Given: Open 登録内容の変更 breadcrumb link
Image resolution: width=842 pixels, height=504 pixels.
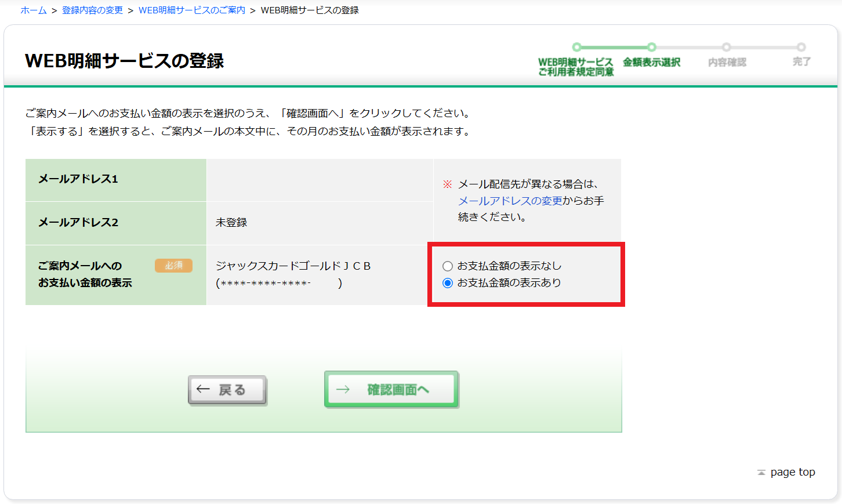Looking at the screenshot, I should tap(93, 10).
